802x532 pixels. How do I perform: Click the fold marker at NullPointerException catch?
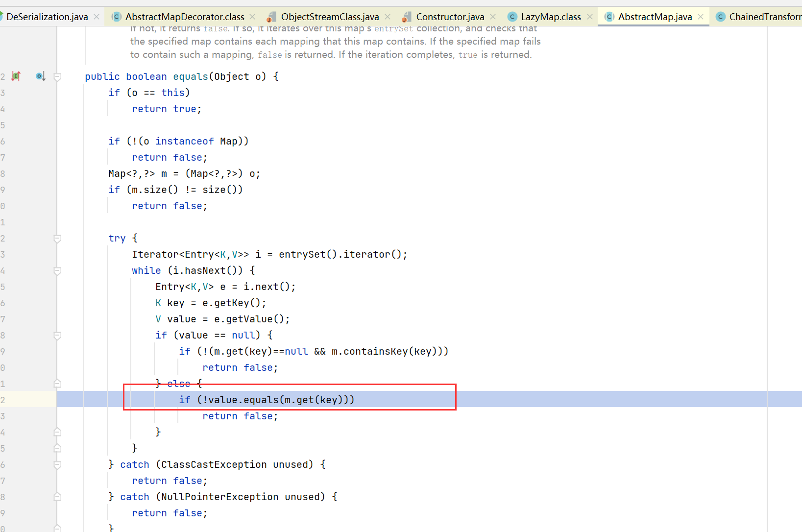click(57, 497)
